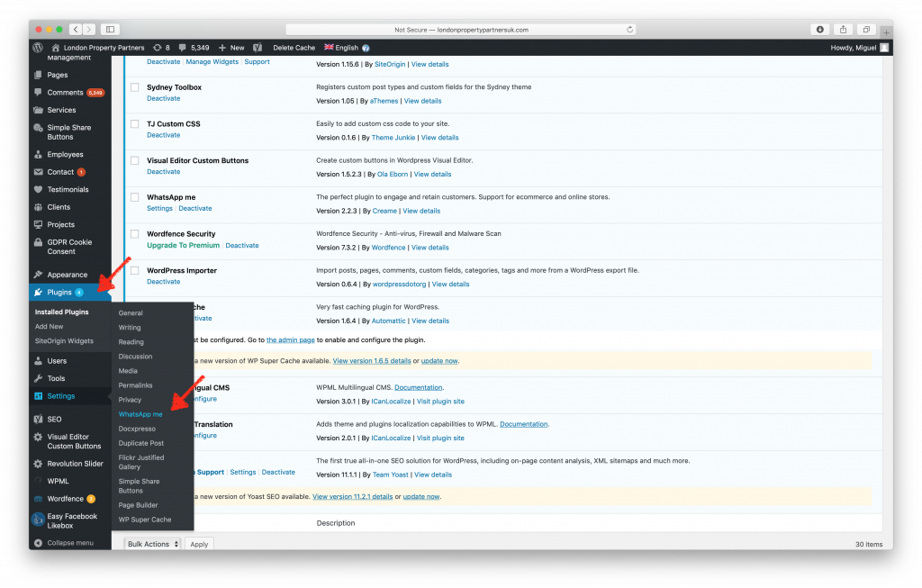Open the comments bubble showing 5,349
Image resolution: width=922 pixels, height=588 pixels.
(x=194, y=48)
